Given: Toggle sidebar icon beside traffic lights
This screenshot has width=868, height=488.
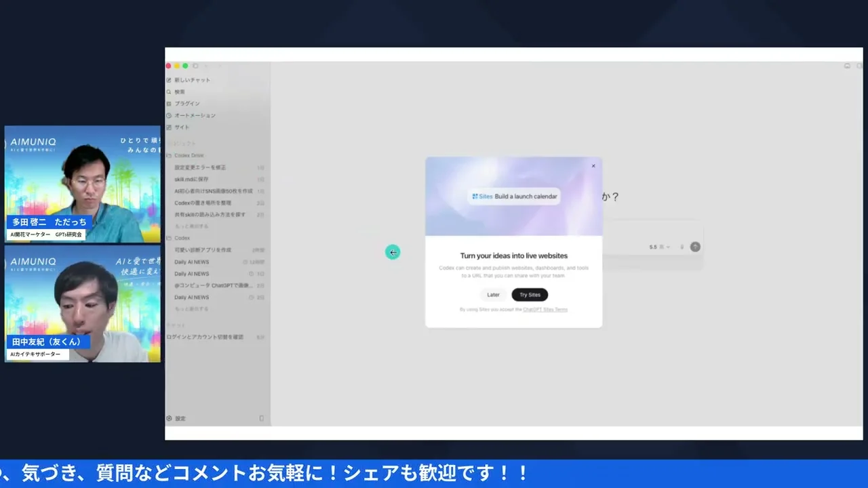Looking at the screenshot, I should 195,66.
